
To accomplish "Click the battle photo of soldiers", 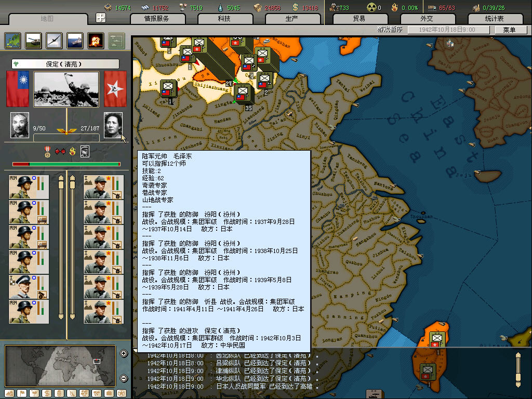I will (x=66, y=89).
